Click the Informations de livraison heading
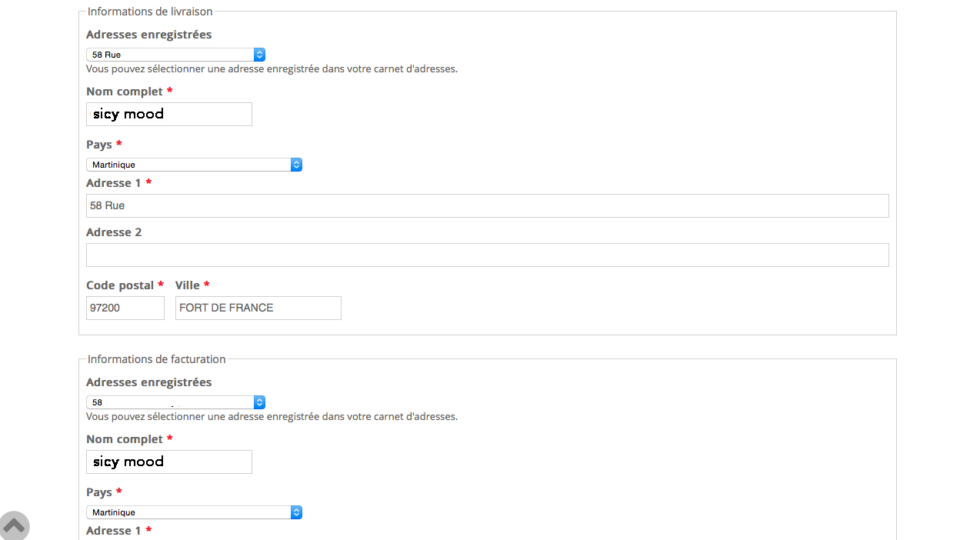The height and width of the screenshot is (540, 980). [150, 12]
